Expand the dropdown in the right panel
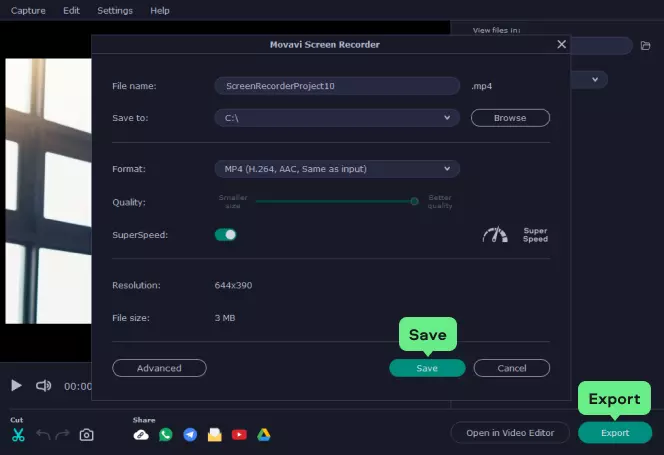Viewport: 664px width, 455px height. pyautogui.click(x=595, y=80)
